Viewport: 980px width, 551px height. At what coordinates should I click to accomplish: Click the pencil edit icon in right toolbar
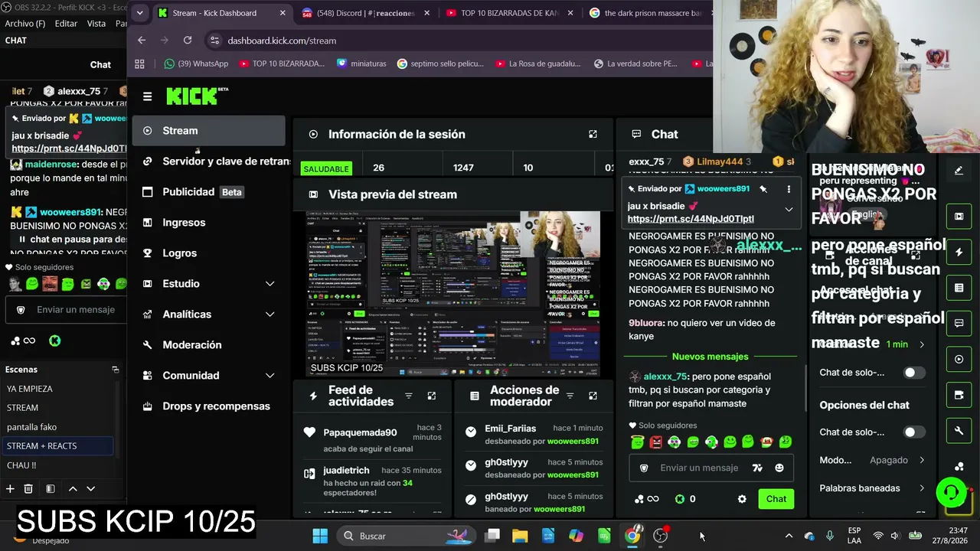pos(959,171)
